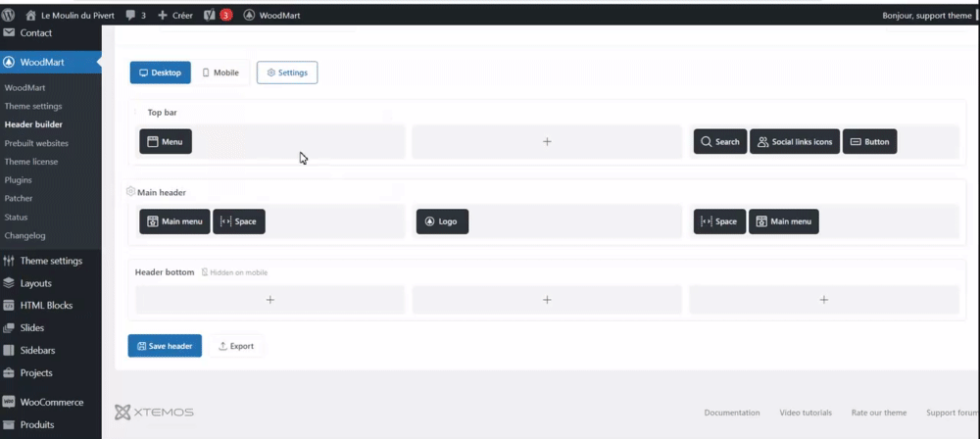
Task: Open Patcher submenu link
Action: pyautogui.click(x=19, y=198)
